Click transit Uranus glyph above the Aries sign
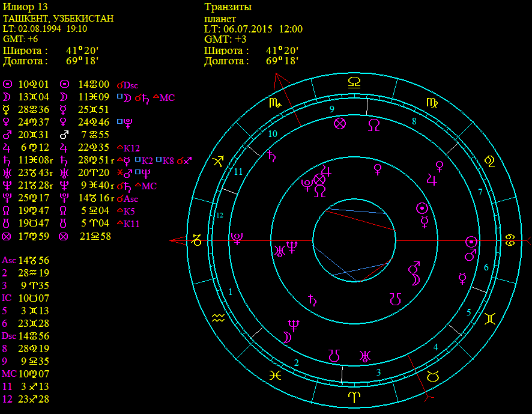The image size is (532, 414). click(364, 356)
